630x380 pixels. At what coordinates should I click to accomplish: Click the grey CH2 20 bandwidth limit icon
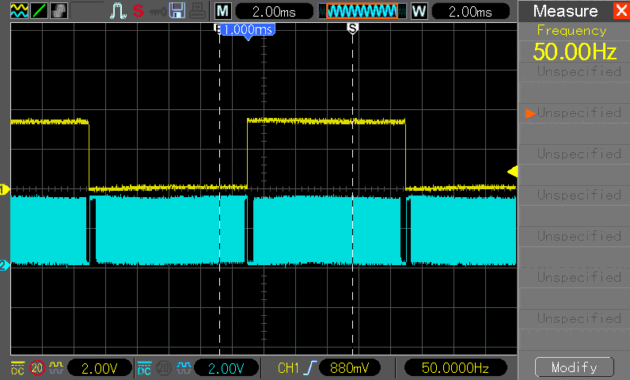pos(164,368)
